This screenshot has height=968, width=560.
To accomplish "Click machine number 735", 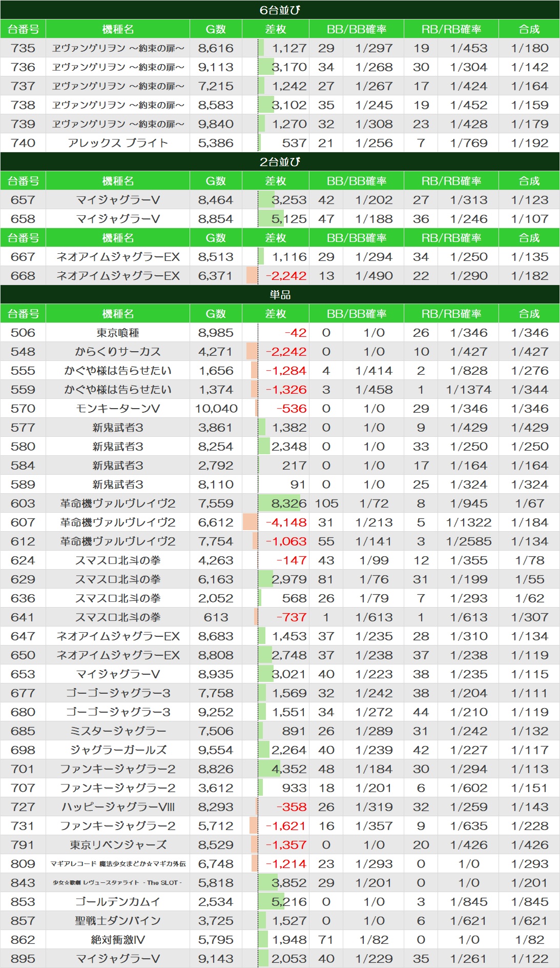I will [x=23, y=48].
